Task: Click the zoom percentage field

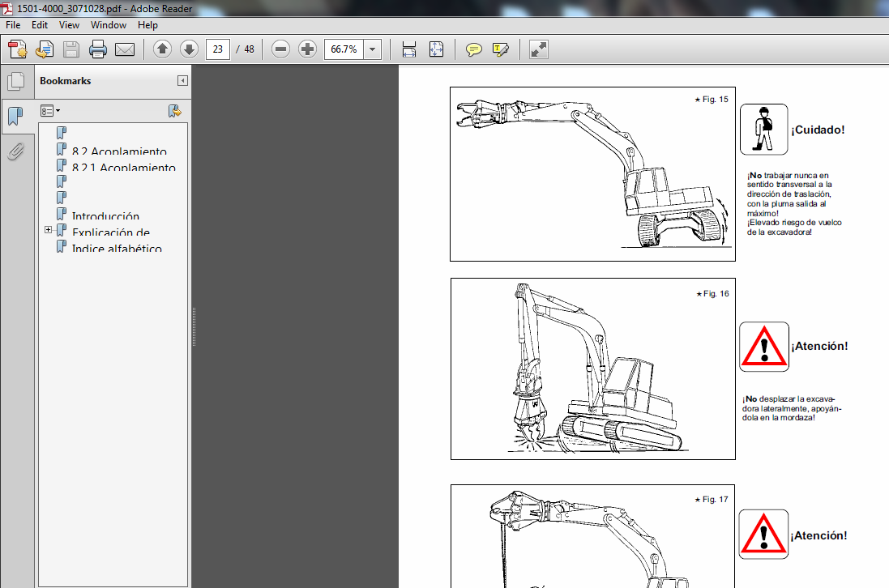Action: tap(344, 49)
